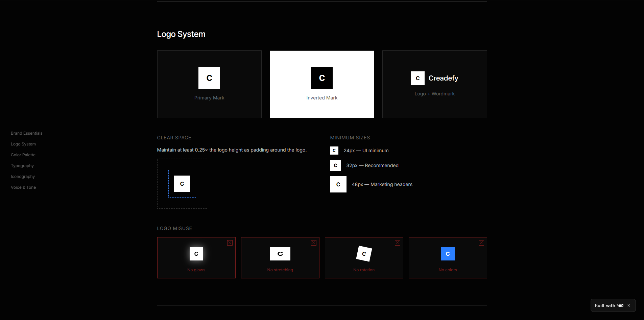Click the red X on No colors card

pyautogui.click(x=481, y=243)
